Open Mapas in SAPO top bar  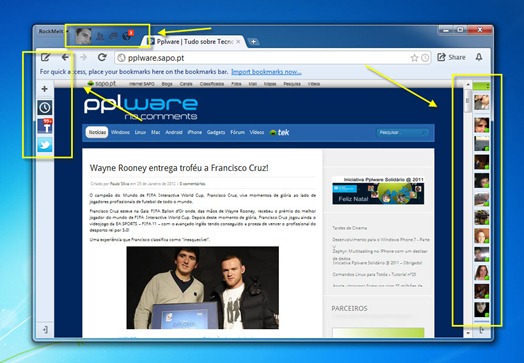(270, 84)
